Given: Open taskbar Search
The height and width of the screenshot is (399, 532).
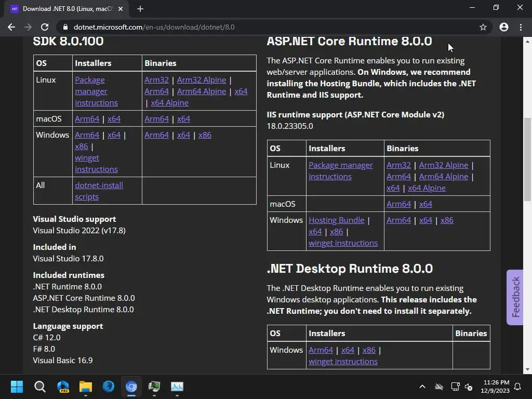Looking at the screenshot, I should [x=39, y=387].
